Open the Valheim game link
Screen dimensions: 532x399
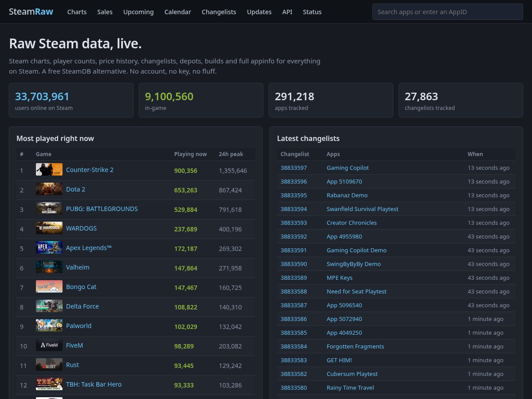click(78, 267)
